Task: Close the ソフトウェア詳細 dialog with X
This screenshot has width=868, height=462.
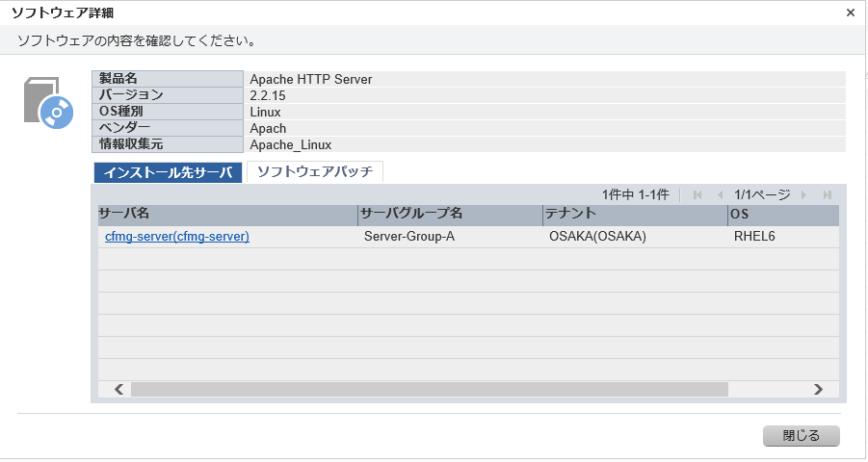Action: coord(851,13)
